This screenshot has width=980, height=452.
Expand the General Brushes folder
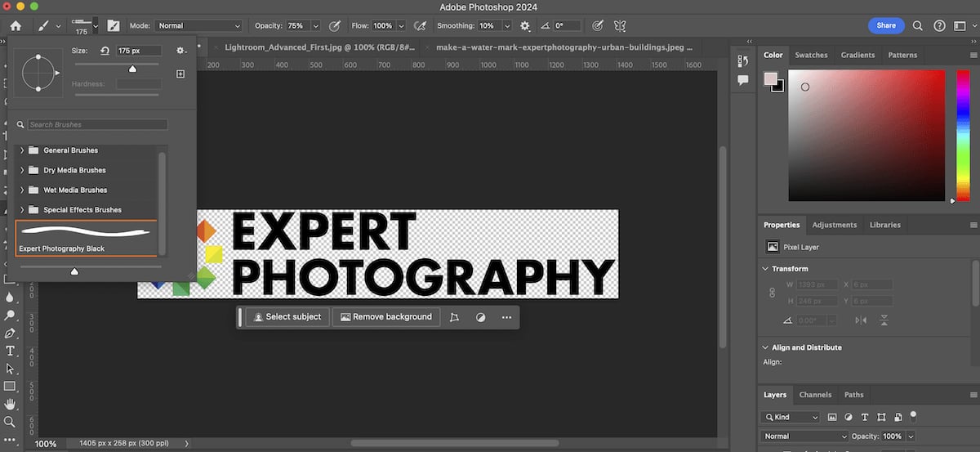coord(22,150)
